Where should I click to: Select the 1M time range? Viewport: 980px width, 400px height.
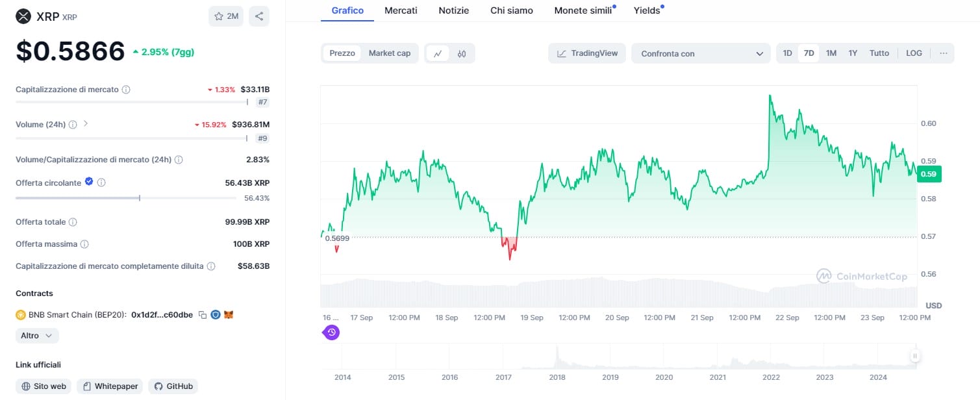click(x=831, y=53)
